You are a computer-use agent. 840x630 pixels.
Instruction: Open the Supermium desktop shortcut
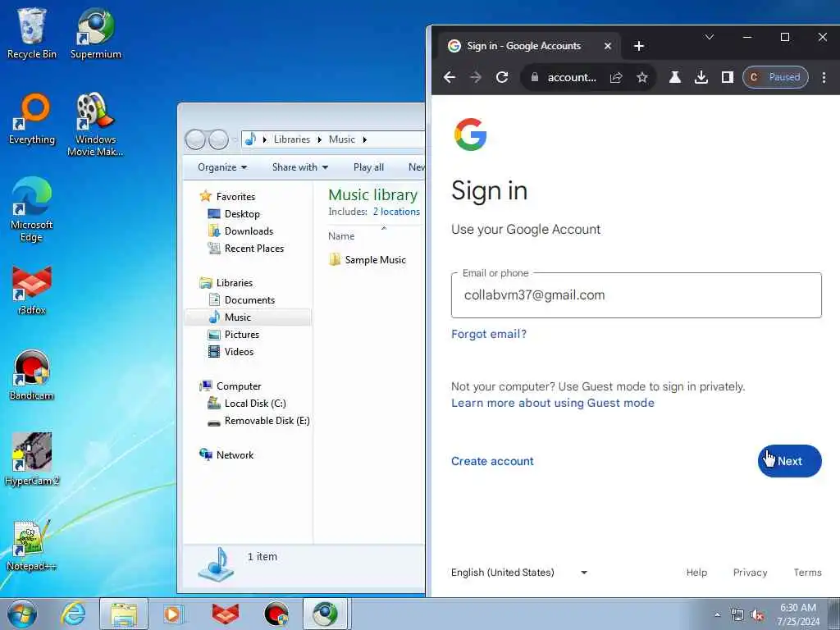pos(95,33)
